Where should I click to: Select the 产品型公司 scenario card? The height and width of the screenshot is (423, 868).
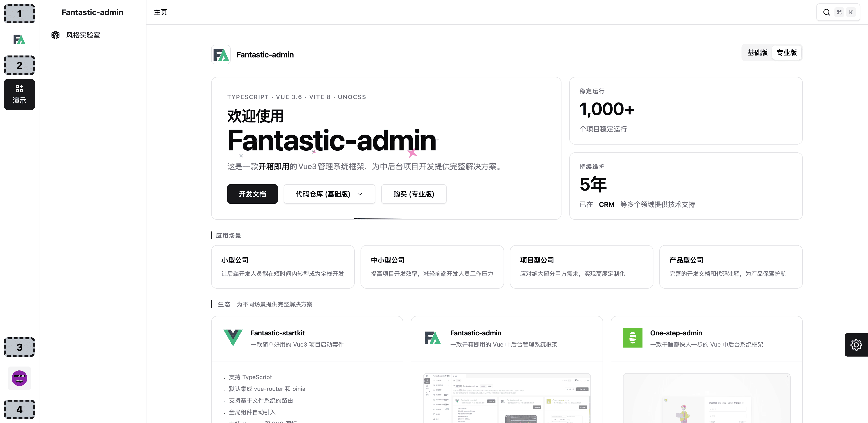pos(731,267)
